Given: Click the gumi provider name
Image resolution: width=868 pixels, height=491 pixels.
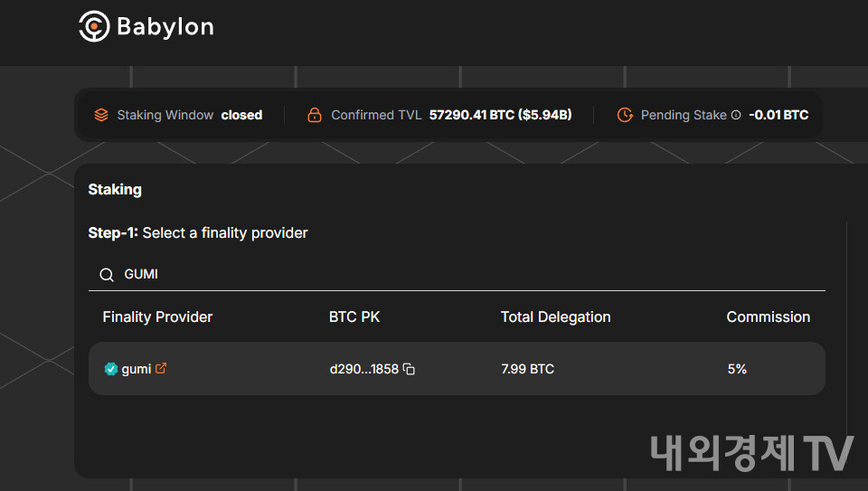Looking at the screenshot, I should (x=137, y=369).
